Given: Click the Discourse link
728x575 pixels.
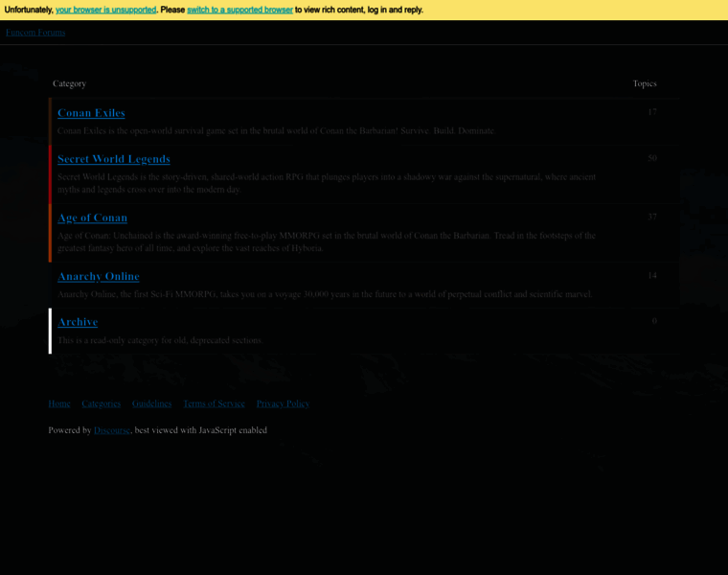Looking at the screenshot, I should 112,430.
